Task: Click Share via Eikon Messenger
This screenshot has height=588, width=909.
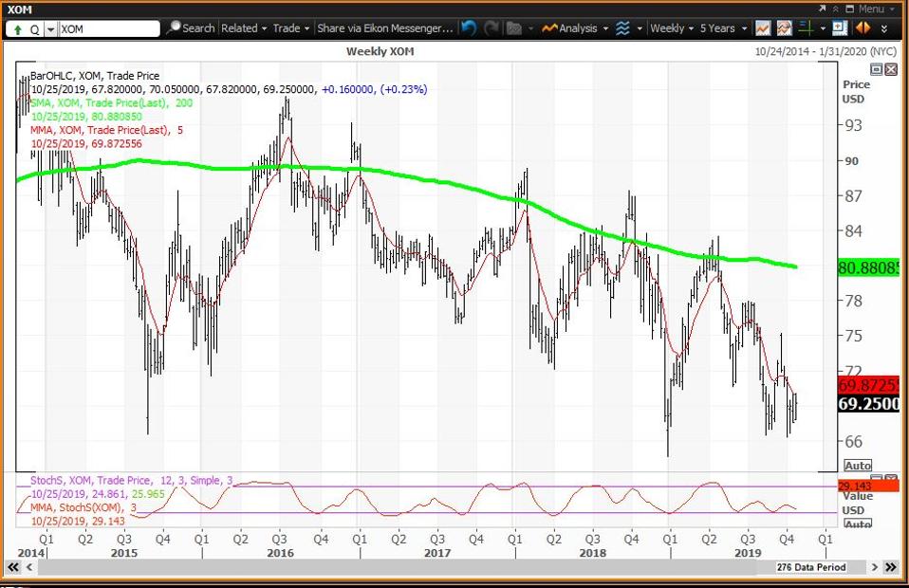Action: click(385, 28)
